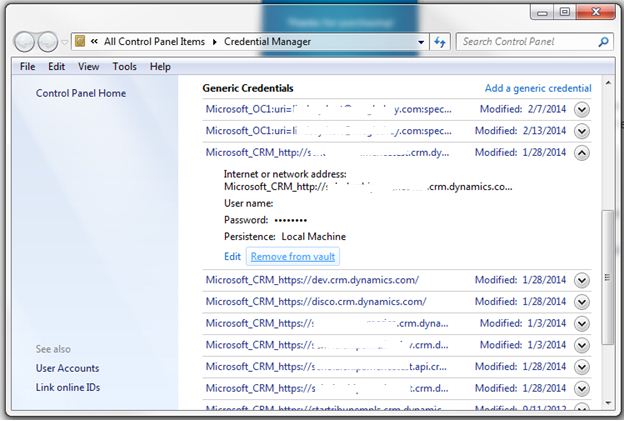
Task: Click the search magnifier icon
Action: [603, 41]
